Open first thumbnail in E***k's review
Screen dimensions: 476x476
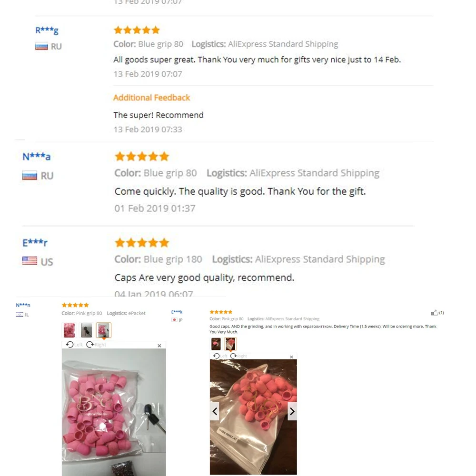[216, 344]
